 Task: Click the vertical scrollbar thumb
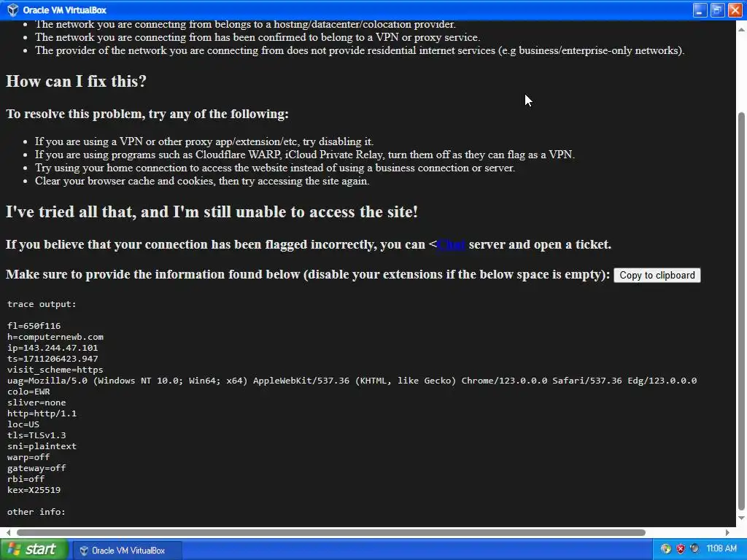point(741,311)
